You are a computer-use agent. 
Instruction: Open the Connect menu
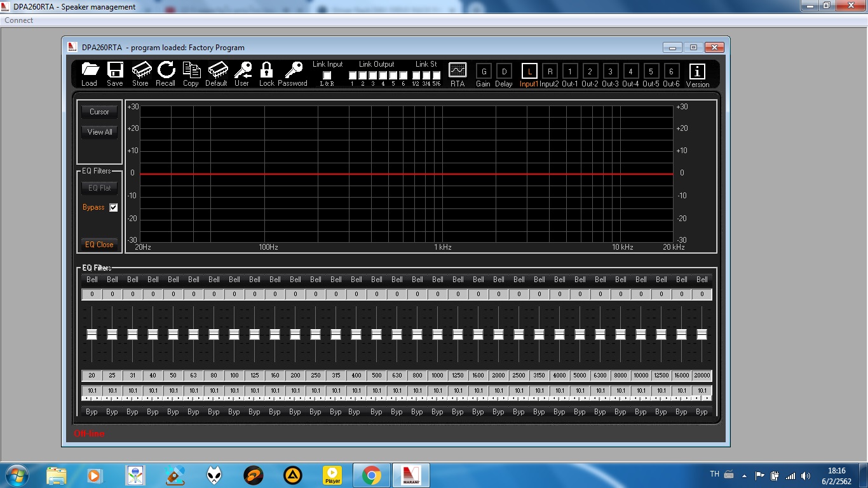click(x=19, y=20)
